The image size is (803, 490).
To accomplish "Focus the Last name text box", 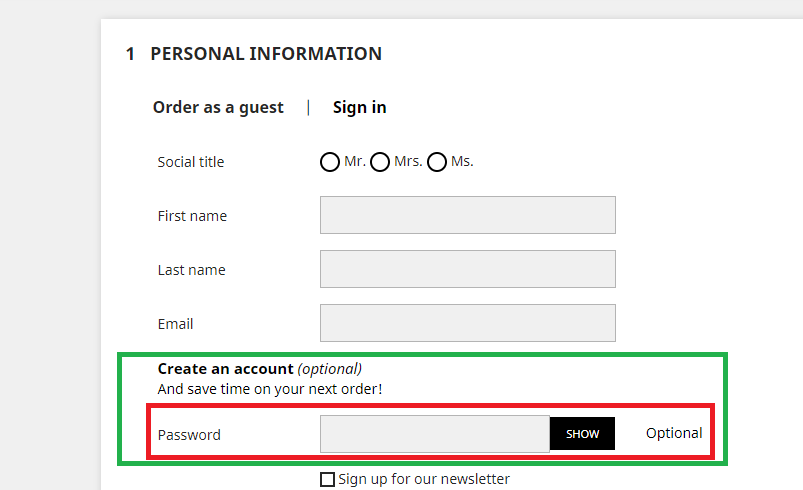I will point(467,269).
